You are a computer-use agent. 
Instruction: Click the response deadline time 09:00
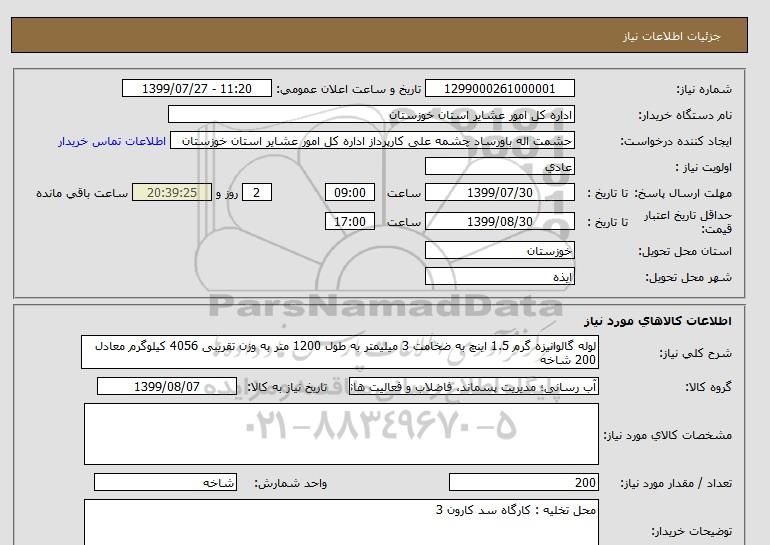350,192
